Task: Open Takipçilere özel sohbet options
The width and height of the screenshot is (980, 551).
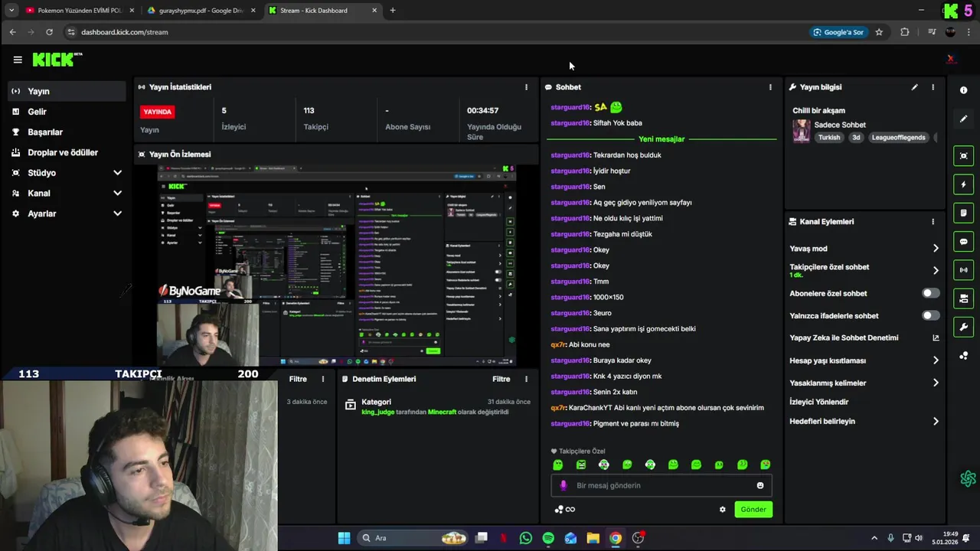Action: tap(864, 270)
